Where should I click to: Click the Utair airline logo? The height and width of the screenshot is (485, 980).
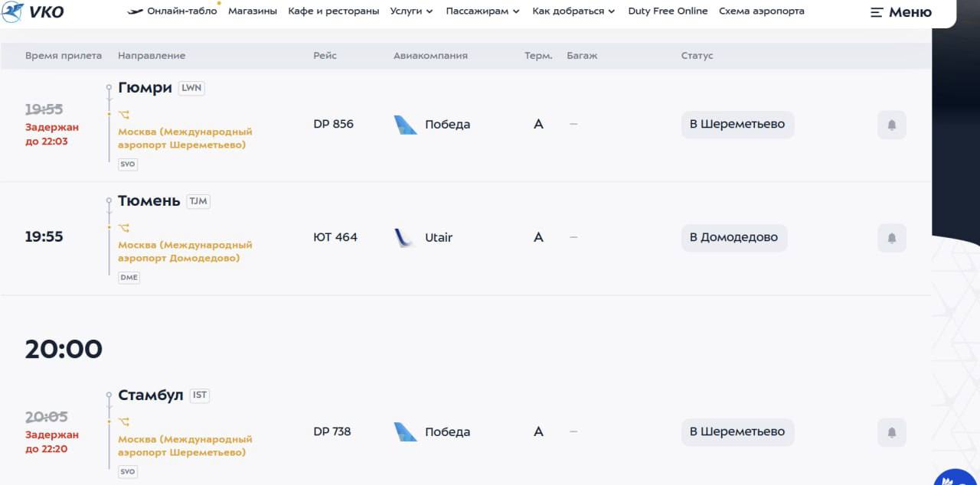point(403,238)
